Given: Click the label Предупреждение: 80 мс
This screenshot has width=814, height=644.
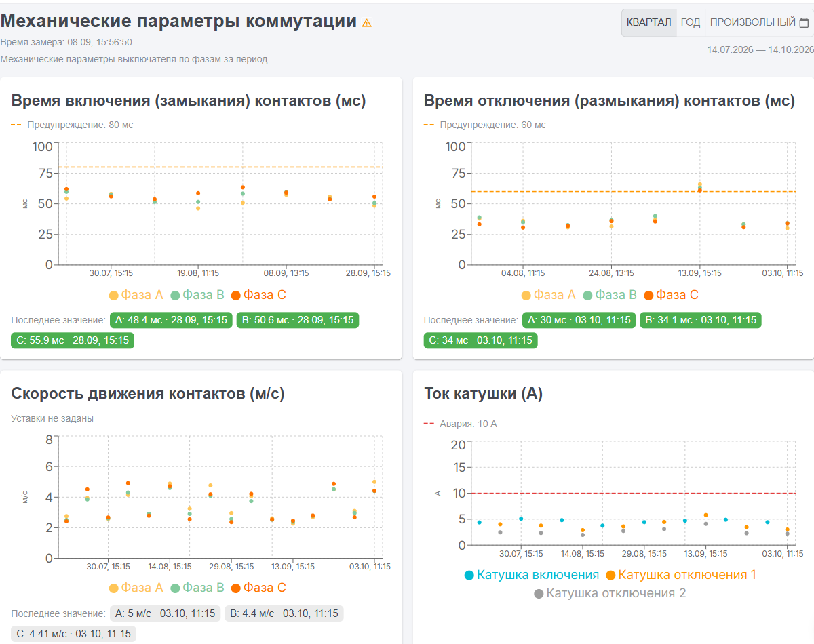Looking at the screenshot, I should [x=80, y=125].
